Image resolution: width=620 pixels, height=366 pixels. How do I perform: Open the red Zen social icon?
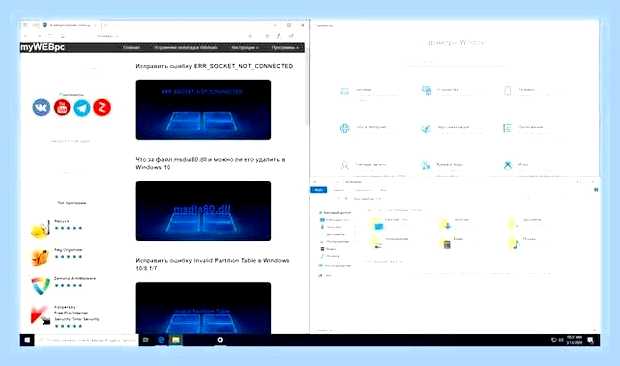(x=102, y=107)
